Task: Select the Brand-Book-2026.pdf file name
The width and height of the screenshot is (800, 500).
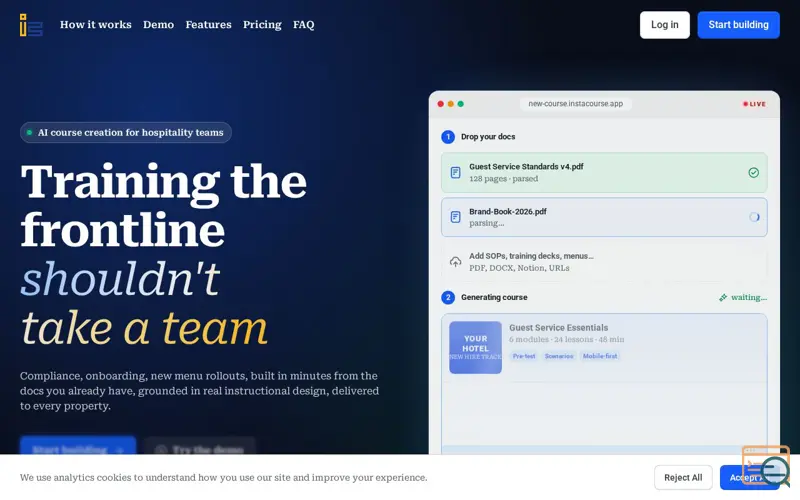Action: tap(508, 211)
